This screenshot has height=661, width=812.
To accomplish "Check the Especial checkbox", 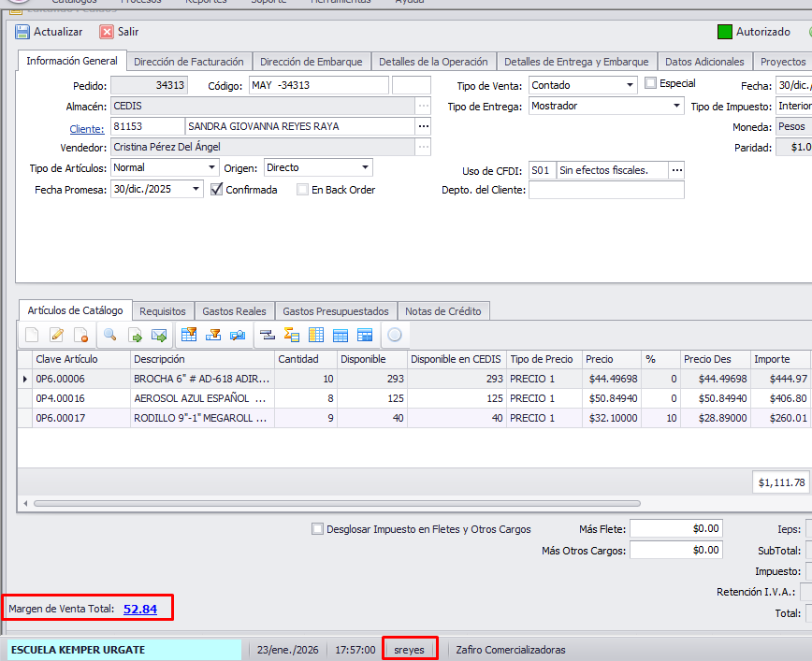I will click(651, 84).
